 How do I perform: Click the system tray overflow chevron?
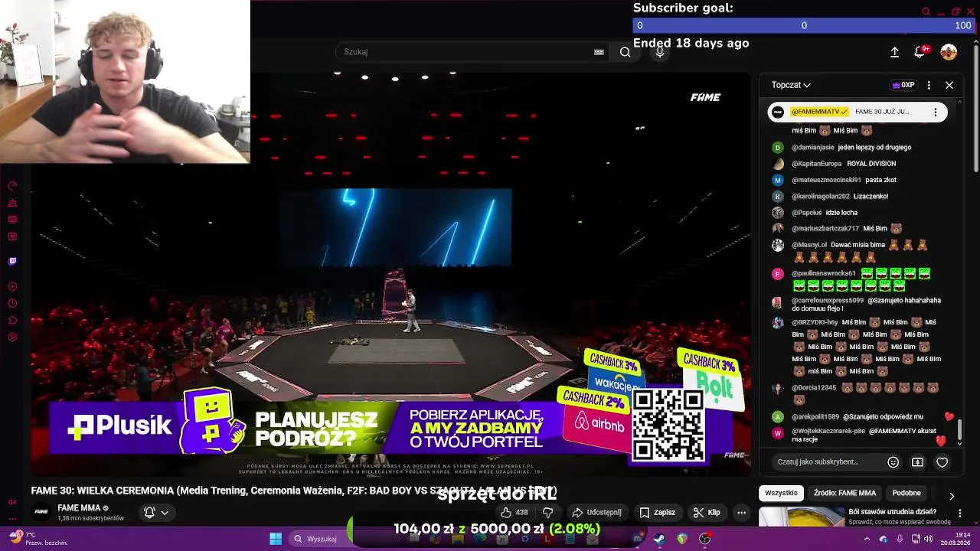point(868,539)
